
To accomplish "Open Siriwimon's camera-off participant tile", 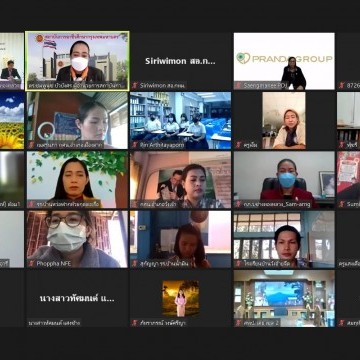I will (x=180, y=61).
